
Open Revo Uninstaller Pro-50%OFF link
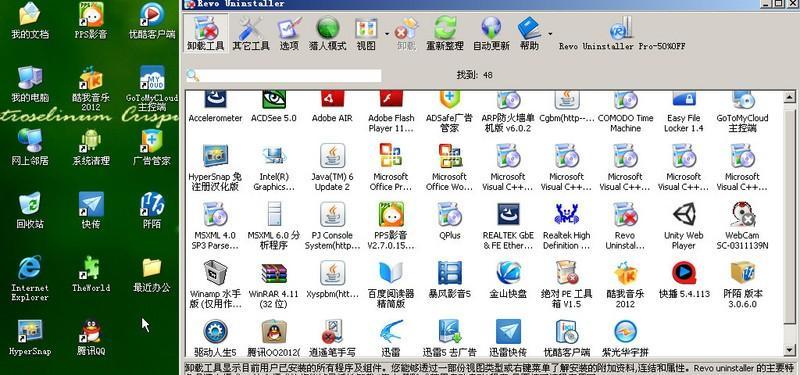click(x=622, y=34)
